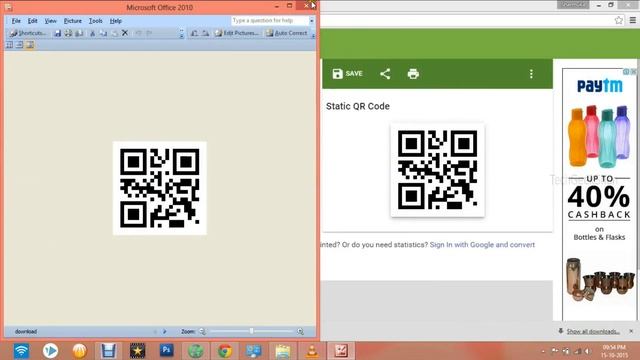Click SAVE button on QR code page

pos(347,73)
